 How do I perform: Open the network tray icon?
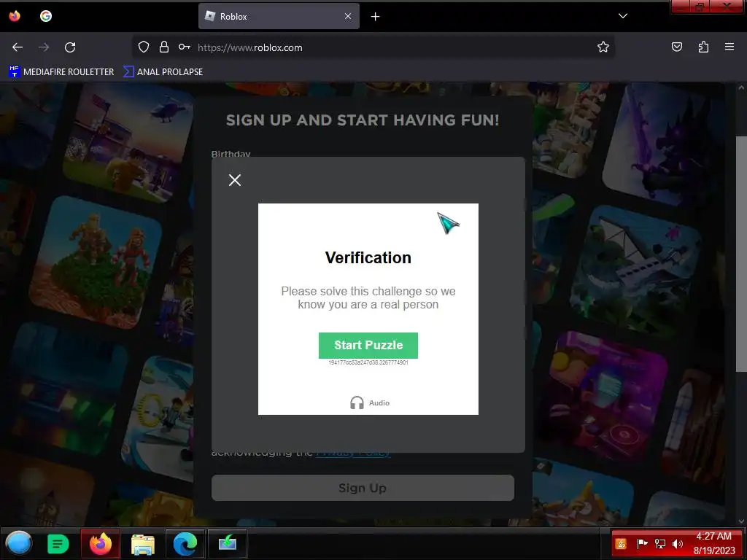(x=659, y=543)
